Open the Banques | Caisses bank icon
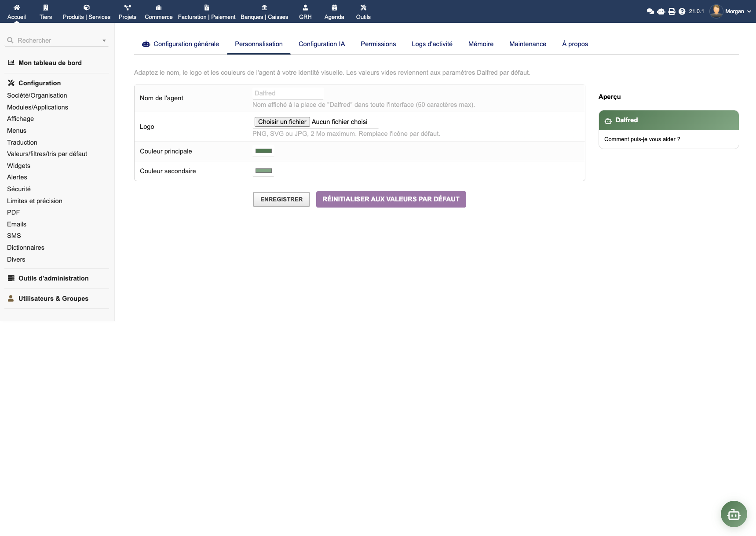 [x=264, y=7]
